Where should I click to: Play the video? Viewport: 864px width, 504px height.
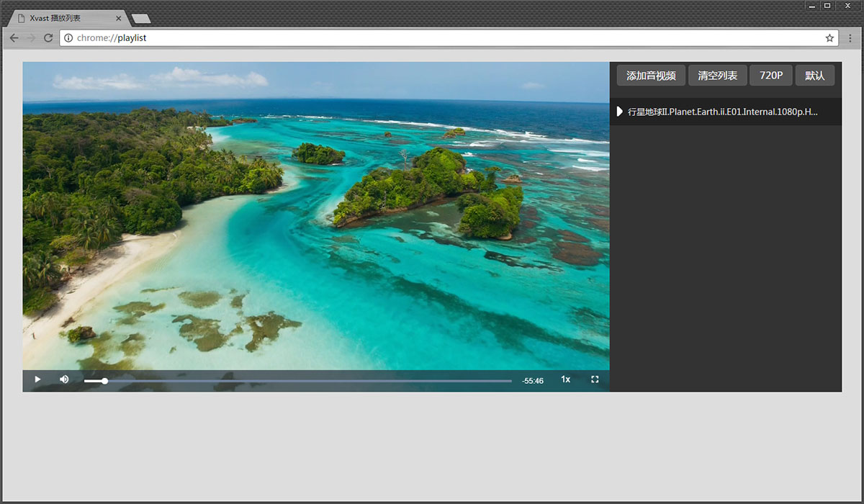click(x=37, y=379)
